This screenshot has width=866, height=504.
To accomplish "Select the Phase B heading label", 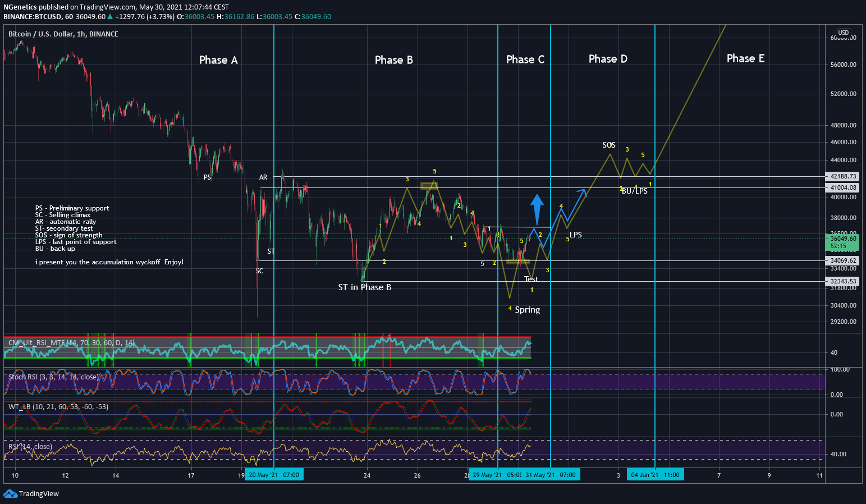I will (x=393, y=60).
